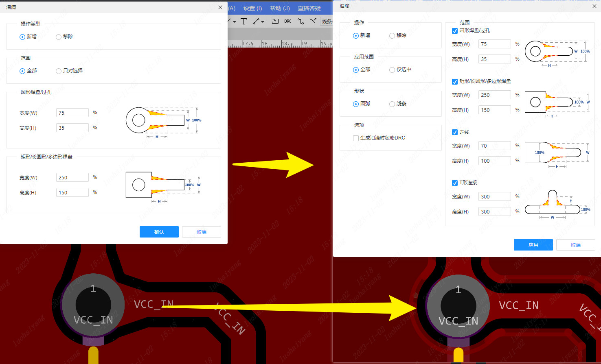Open the line tool dropdown arrow
Image resolution: width=601 pixels, height=364 pixels.
(234, 22)
